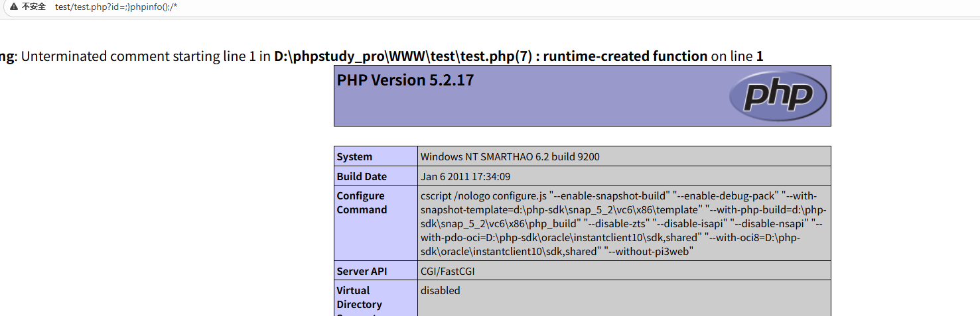Click the PHP logo image
The width and height of the screenshot is (980, 316).
pyautogui.click(x=778, y=96)
